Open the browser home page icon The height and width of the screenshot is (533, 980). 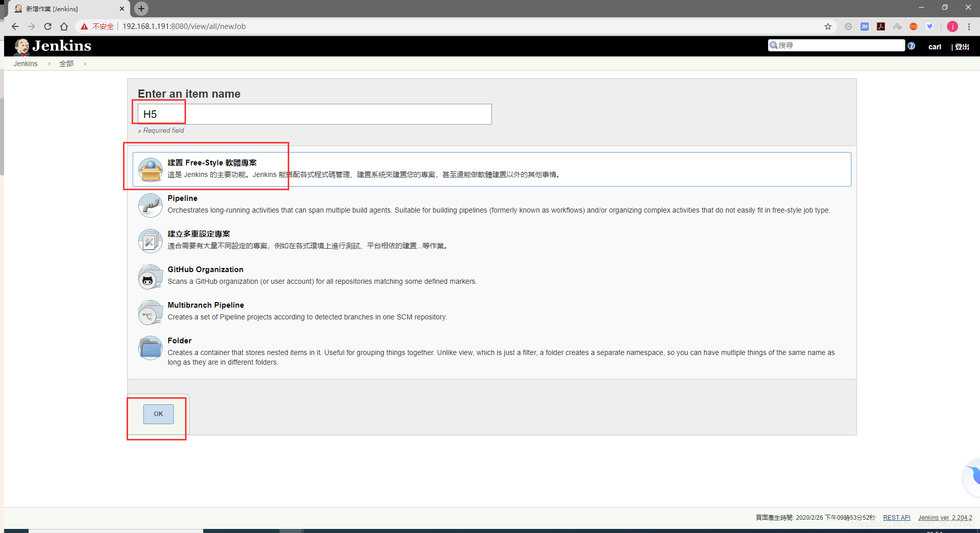[64, 26]
